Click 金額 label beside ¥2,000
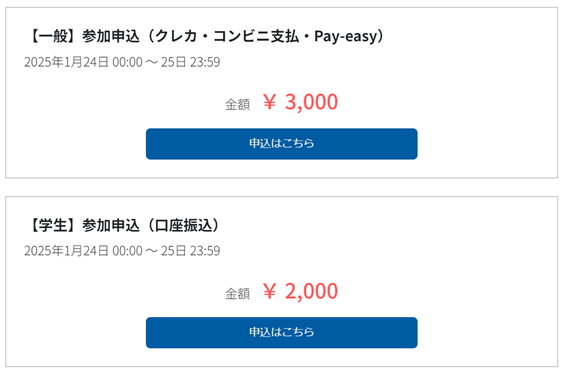 [238, 293]
